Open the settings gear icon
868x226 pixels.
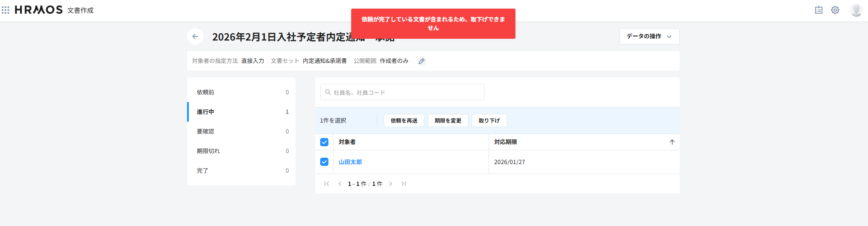(835, 10)
